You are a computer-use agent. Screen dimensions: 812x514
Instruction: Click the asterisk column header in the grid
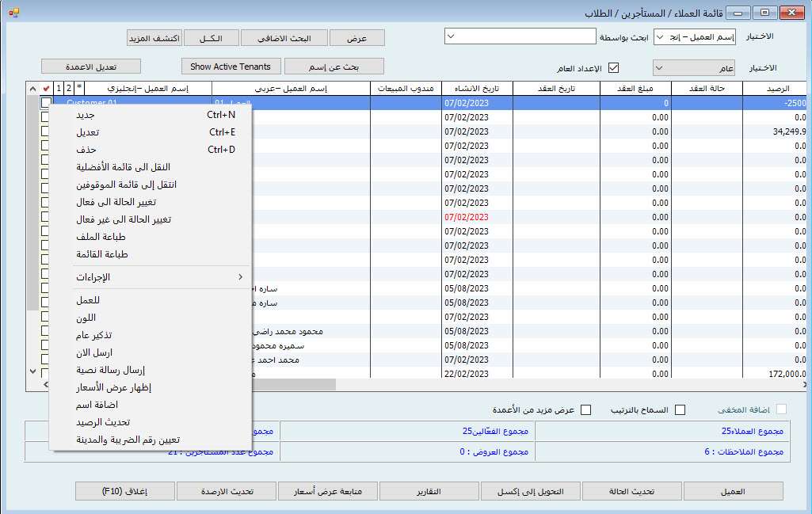(x=79, y=88)
